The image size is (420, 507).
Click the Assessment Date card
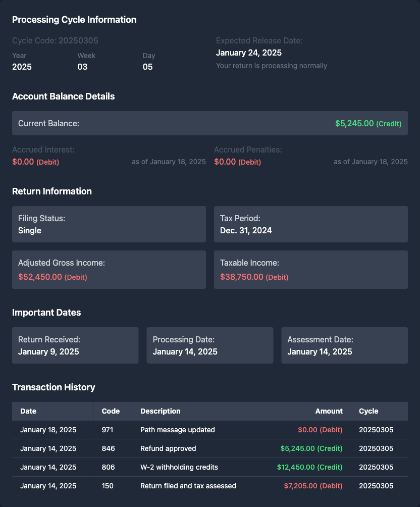tap(344, 345)
